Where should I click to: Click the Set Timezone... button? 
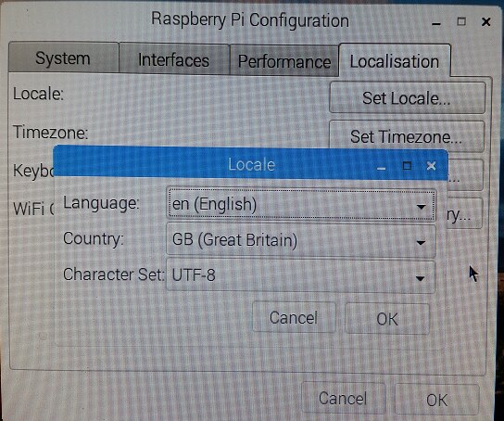coord(407,136)
